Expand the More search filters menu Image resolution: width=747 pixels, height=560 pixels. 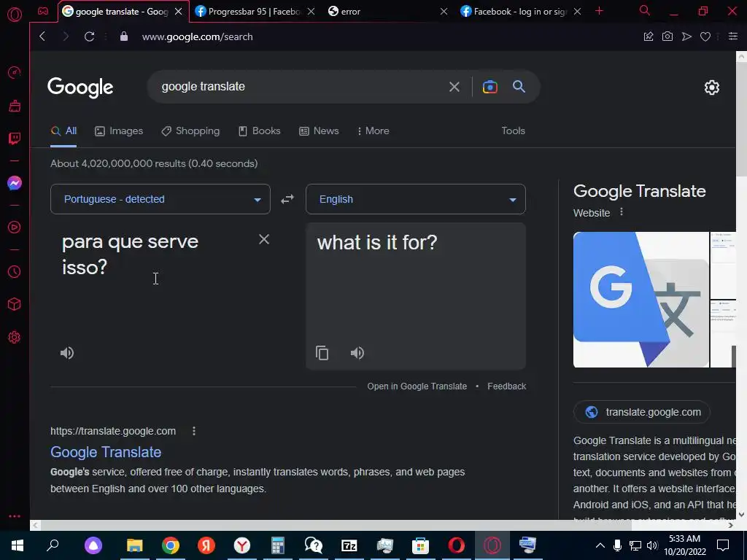click(373, 131)
